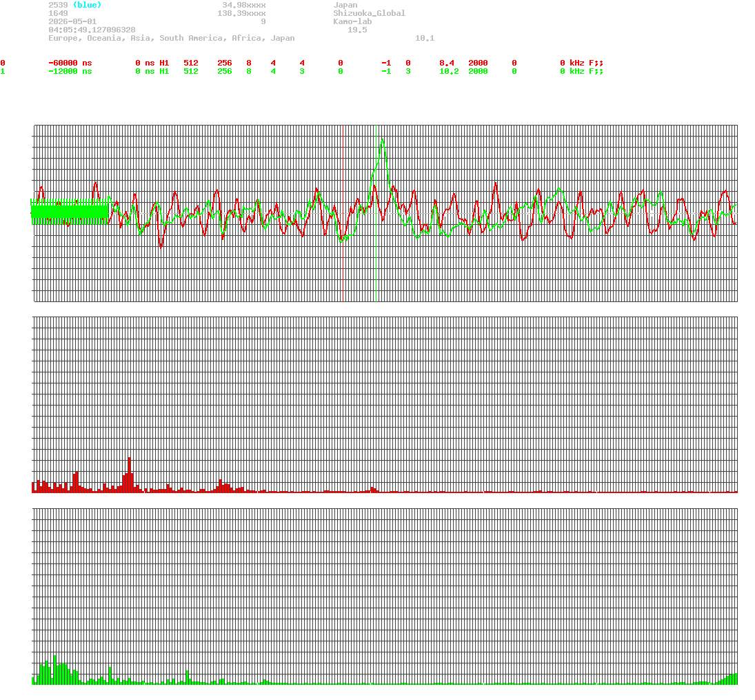Click "-1" in the red channel row

coord(386,63)
